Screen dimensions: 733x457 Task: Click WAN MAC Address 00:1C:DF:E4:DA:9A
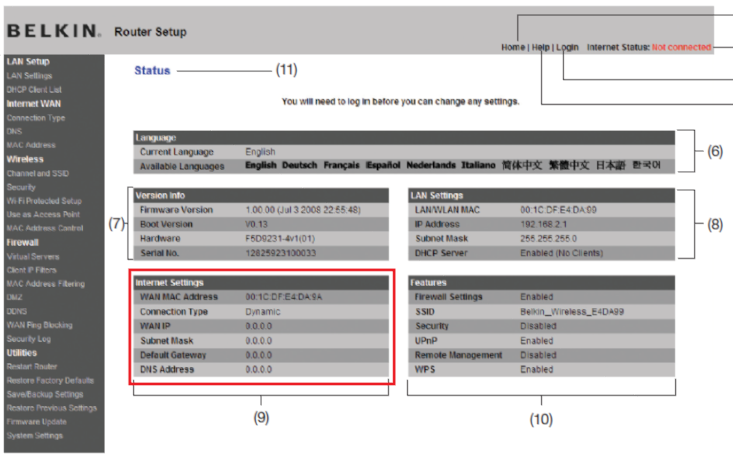pyautogui.click(x=284, y=297)
